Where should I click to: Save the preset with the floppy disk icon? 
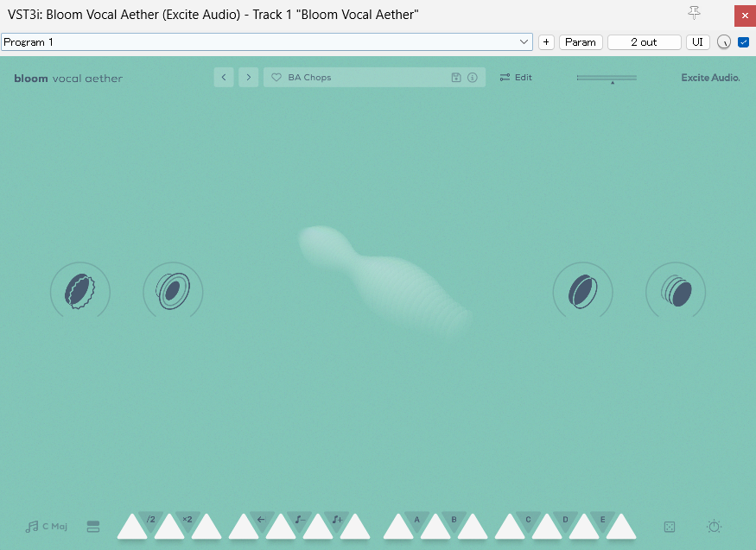(456, 77)
